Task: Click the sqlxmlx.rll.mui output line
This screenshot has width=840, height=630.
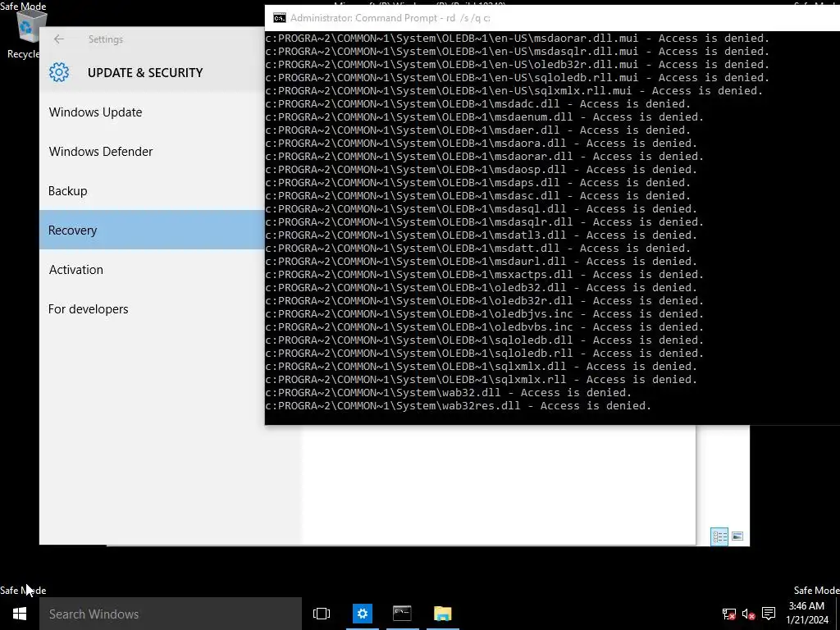Action: tap(514, 90)
